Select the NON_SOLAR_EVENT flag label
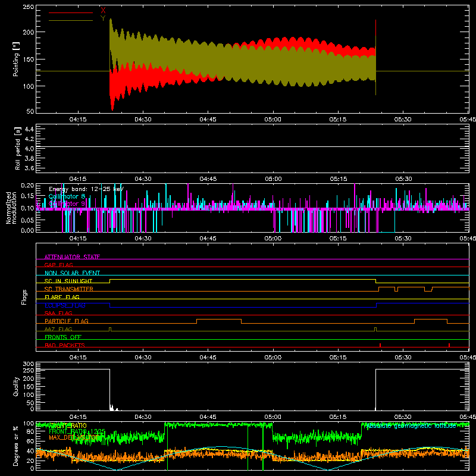This screenshot has width=476, height=476. [x=72, y=273]
